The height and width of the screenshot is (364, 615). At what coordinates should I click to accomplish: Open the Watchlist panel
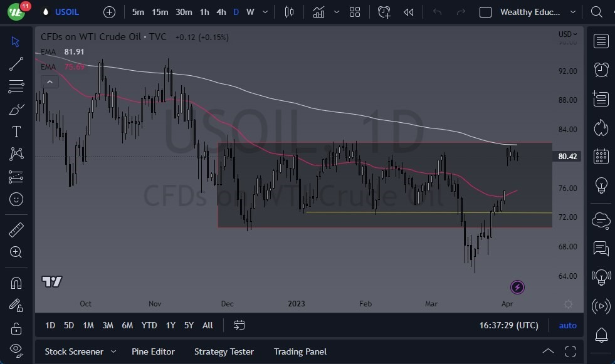click(601, 41)
